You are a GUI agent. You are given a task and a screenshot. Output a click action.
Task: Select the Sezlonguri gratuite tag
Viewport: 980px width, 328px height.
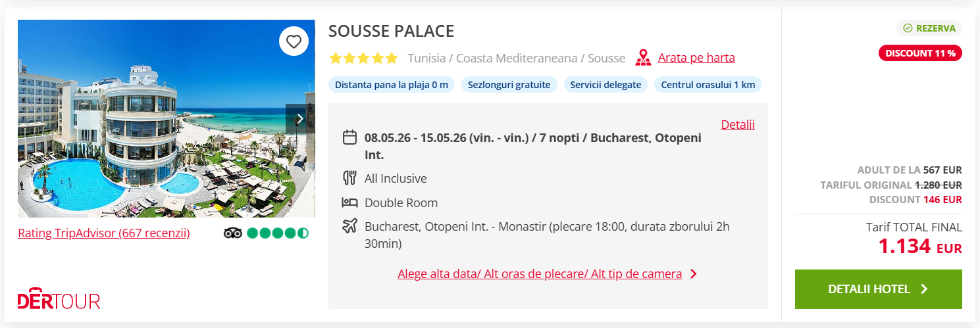click(509, 85)
